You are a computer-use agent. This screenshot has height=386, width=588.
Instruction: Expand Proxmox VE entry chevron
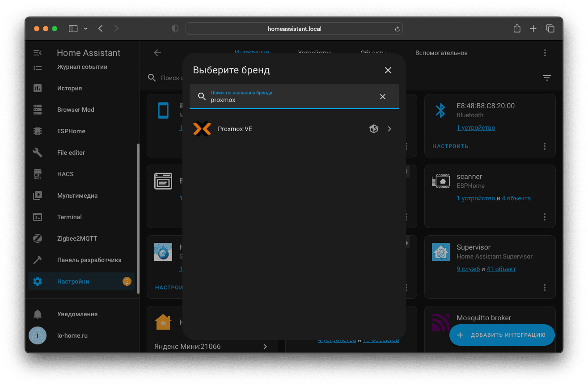click(389, 129)
